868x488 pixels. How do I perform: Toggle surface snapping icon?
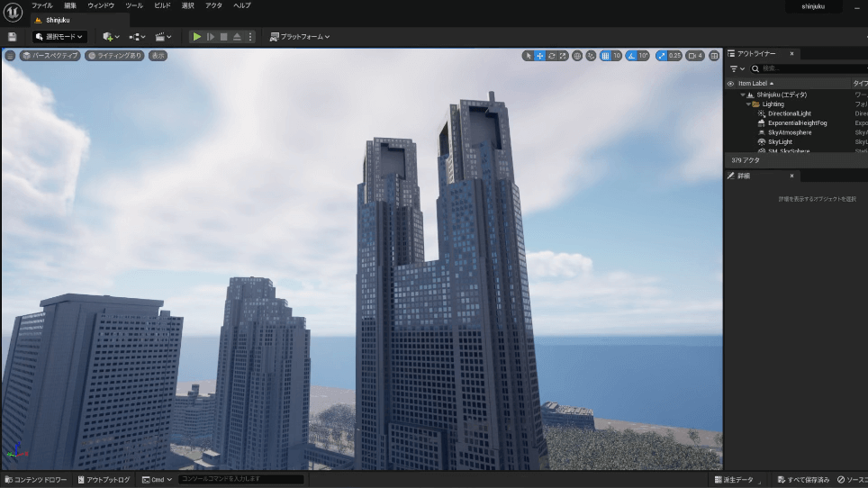pyautogui.click(x=591, y=55)
